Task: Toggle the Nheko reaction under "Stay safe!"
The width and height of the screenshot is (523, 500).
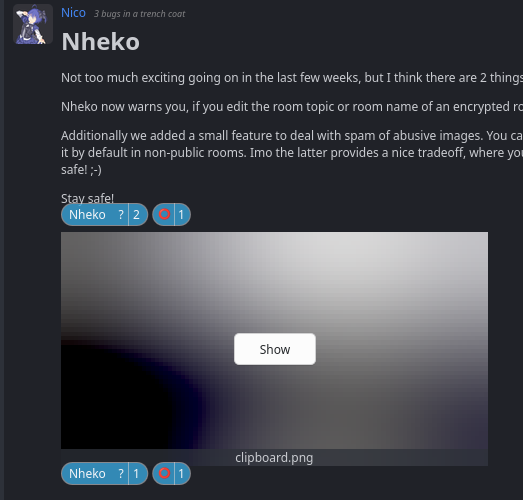Action: click(x=104, y=214)
